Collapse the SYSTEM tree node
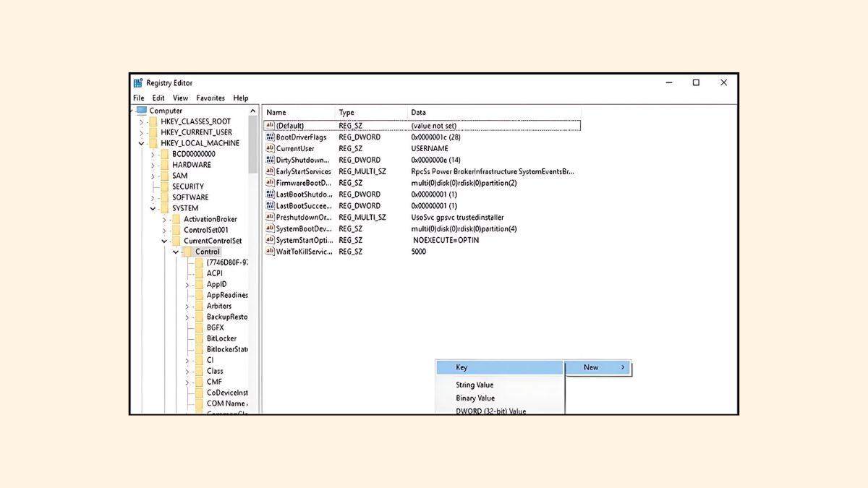This screenshot has height=488, width=868. (x=153, y=208)
